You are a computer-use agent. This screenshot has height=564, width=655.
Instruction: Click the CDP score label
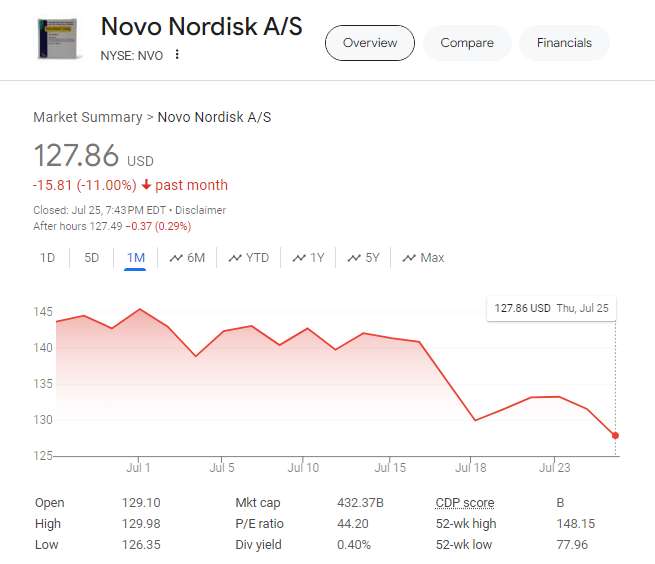click(464, 503)
